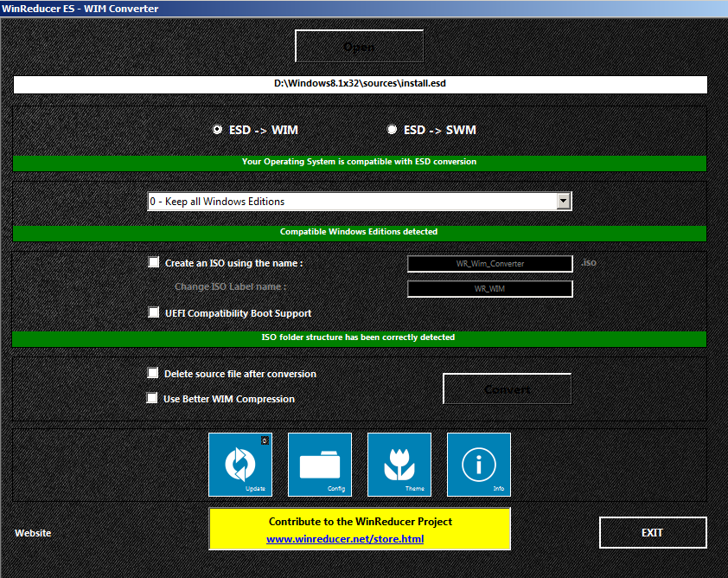Screen dimensions: 728x578
Task: Expand the Windows Editions dropdown arrow
Action: pos(563,202)
